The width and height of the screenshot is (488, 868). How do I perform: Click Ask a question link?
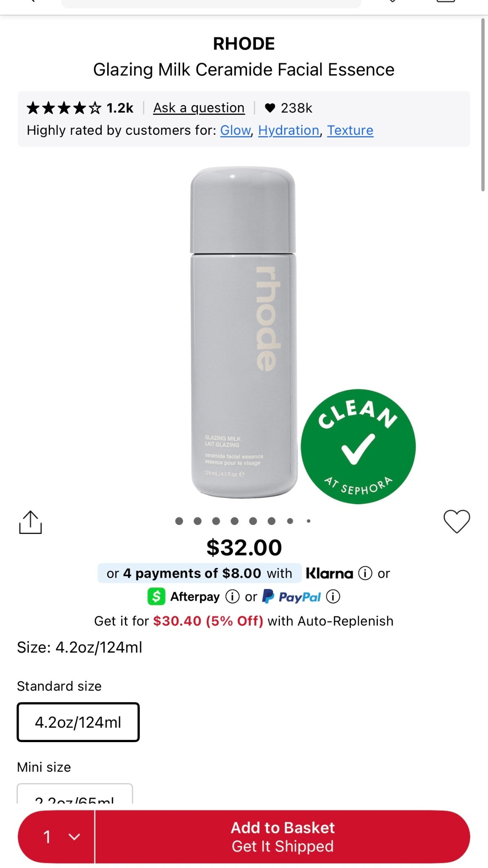pyautogui.click(x=199, y=108)
